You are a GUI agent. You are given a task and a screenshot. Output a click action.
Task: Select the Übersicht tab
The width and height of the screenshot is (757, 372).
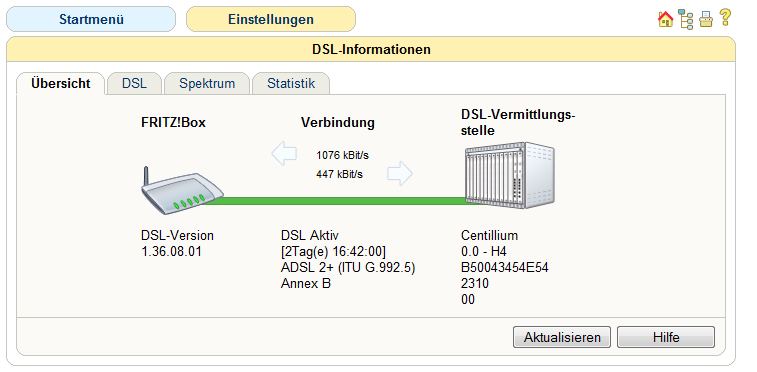(x=60, y=83)
